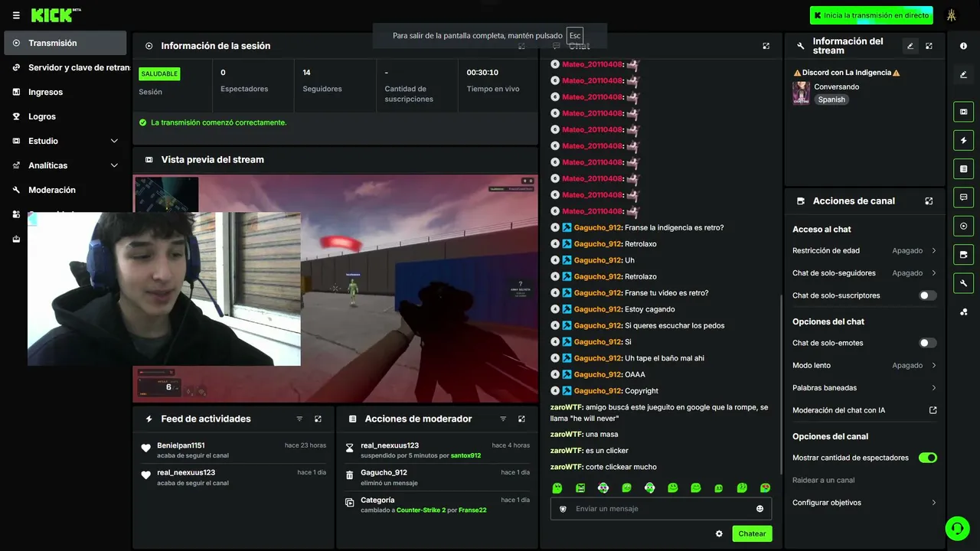Toggle the chat bubble icon in right rail

coord(963,197)
